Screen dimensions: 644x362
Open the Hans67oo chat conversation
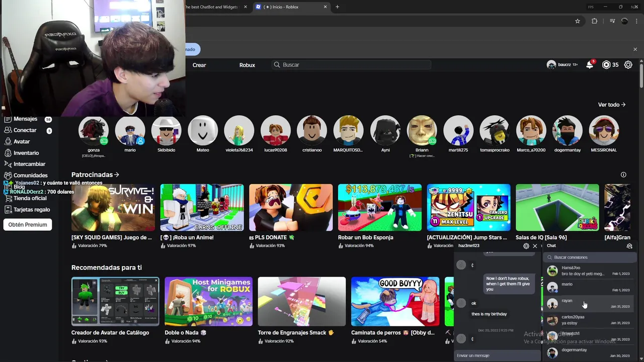pyautogui.click(x=589, y=271)
